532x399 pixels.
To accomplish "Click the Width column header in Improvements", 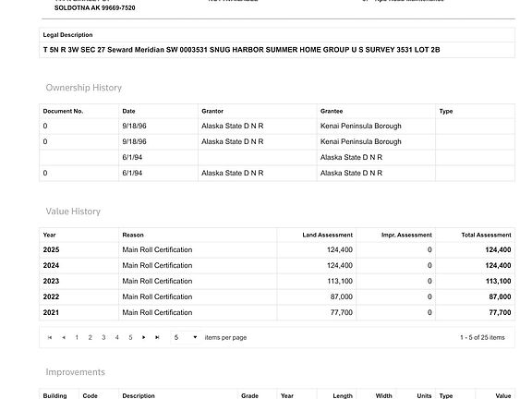I will click(383, 396).
